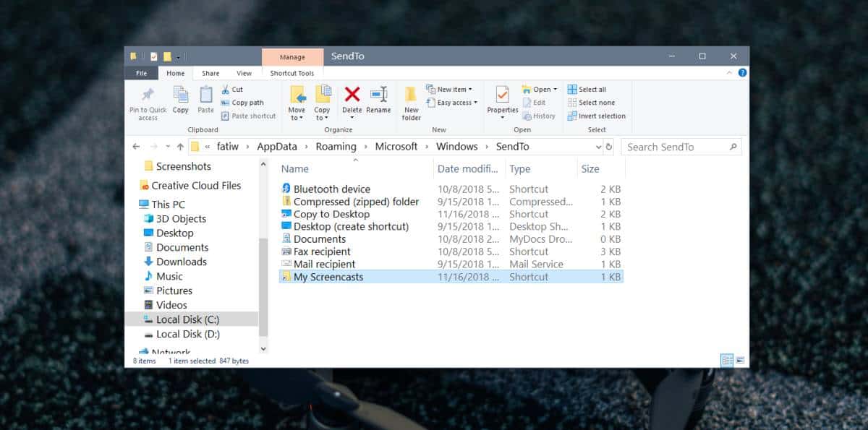Click Paste shortcut button
868x430 pixels.
[x=248, y=116]
